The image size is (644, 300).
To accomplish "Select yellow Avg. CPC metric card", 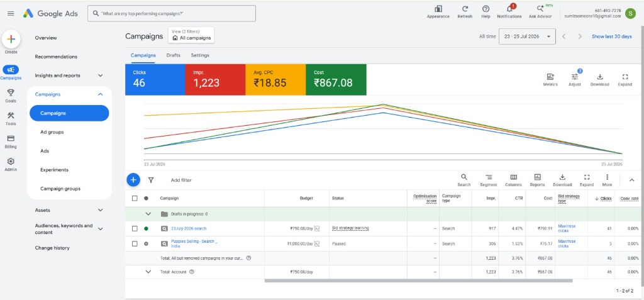I will tap(275, 79).
